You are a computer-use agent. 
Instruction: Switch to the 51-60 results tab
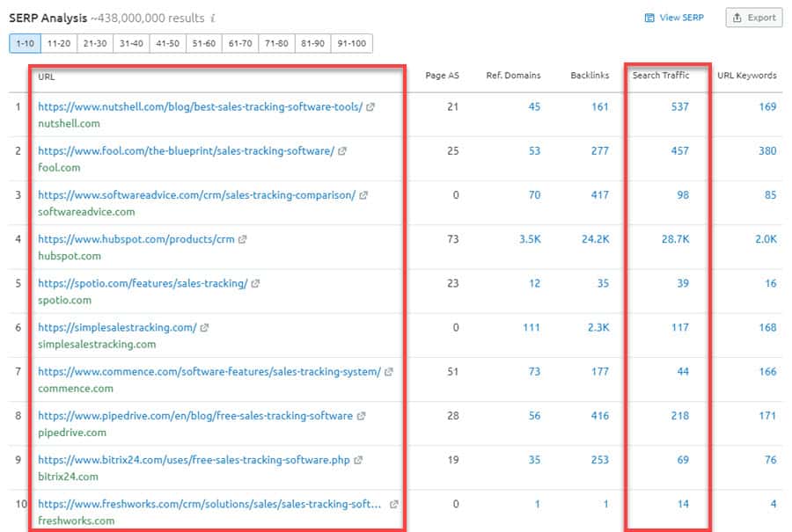(x=202, y=43)
